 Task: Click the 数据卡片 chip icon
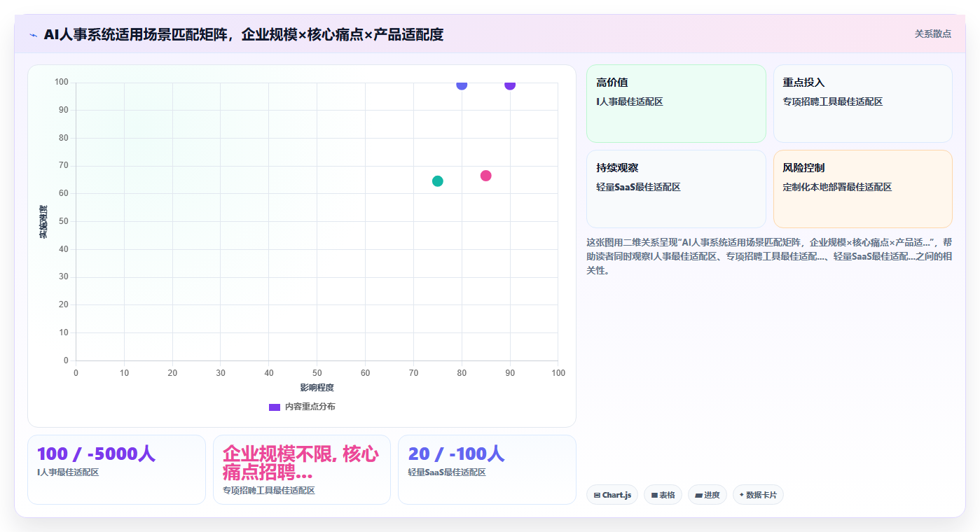pyautogui.click(x=742, y=495)
